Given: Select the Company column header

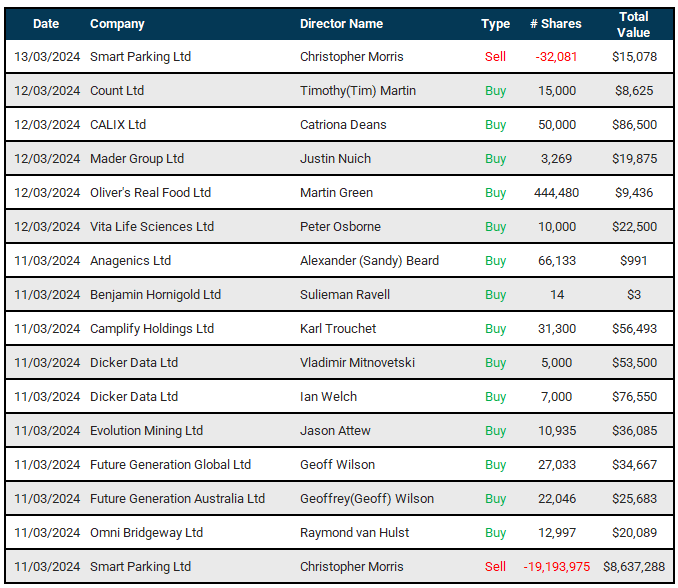Looking at the screenshot, I should [117, 24].
